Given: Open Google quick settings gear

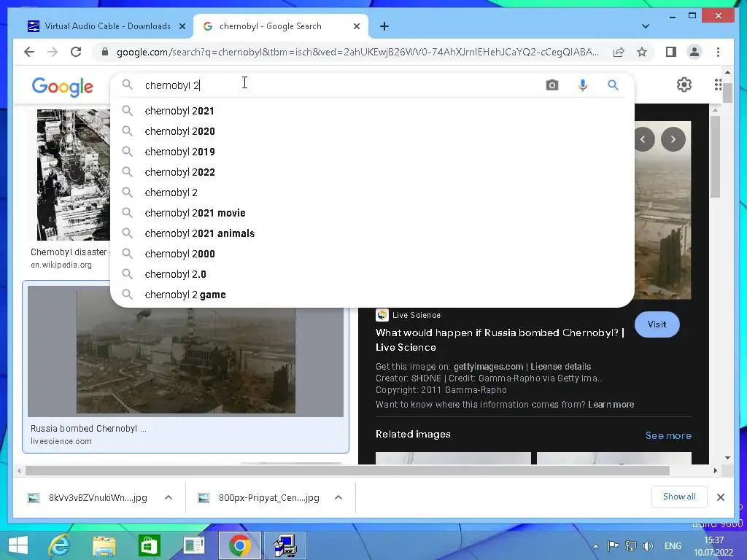Looking at the screenshot, I should click(x=684, y=85).
